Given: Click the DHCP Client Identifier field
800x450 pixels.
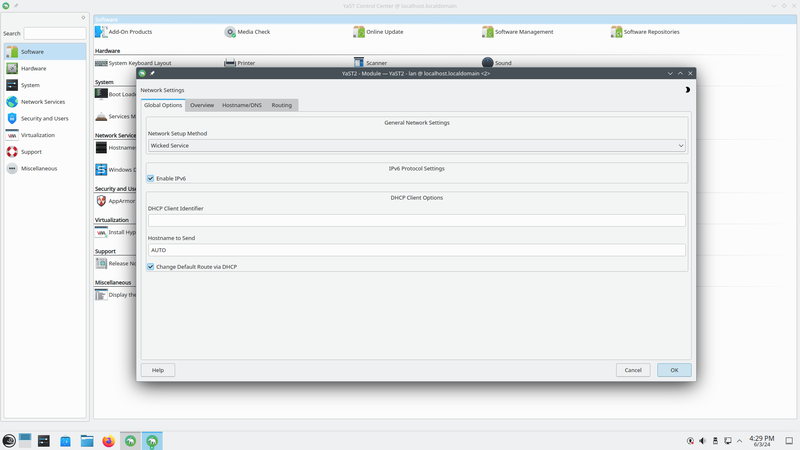Looking at the screenshot, I should (416, 220).
